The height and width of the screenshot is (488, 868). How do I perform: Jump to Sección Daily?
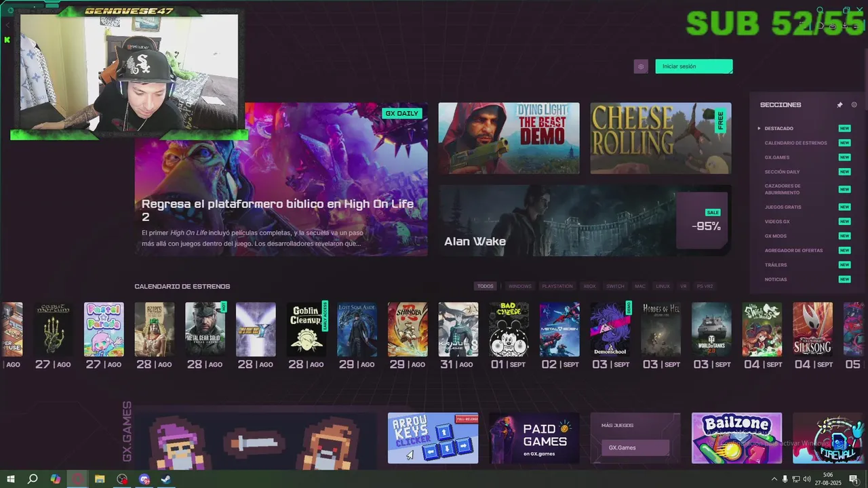click(782, 171)
